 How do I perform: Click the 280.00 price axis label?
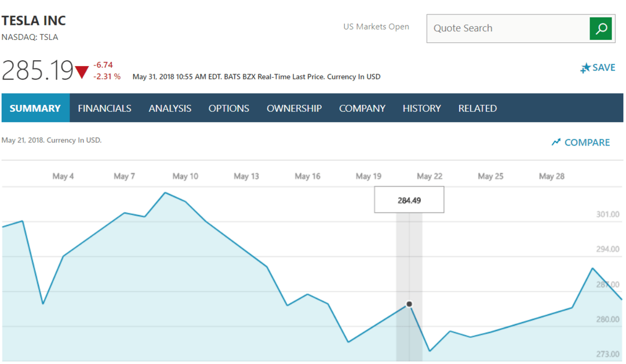click(x=607, y=319)
